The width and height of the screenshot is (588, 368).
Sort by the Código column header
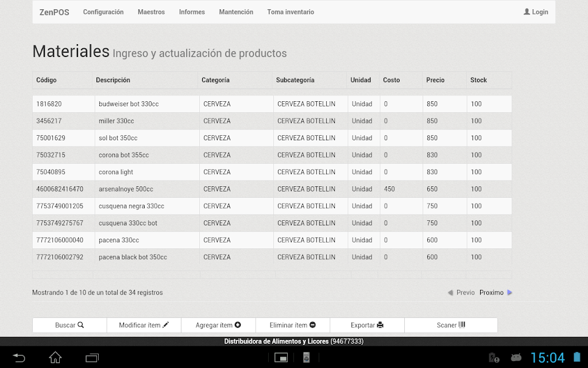62,80
